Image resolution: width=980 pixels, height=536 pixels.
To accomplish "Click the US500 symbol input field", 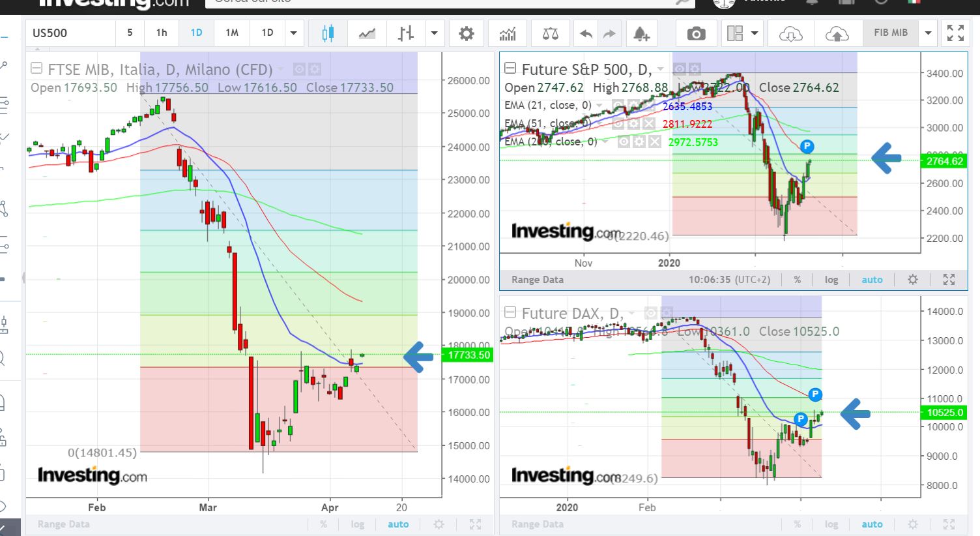I will [x=70, y=33].
